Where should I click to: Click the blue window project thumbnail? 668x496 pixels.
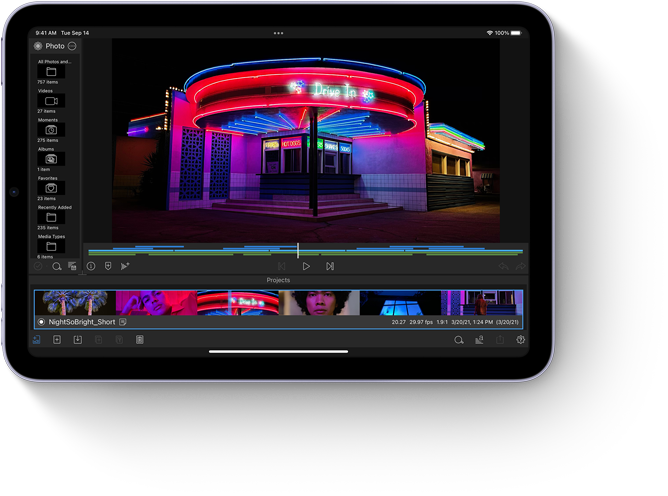[x=400, y=303]
